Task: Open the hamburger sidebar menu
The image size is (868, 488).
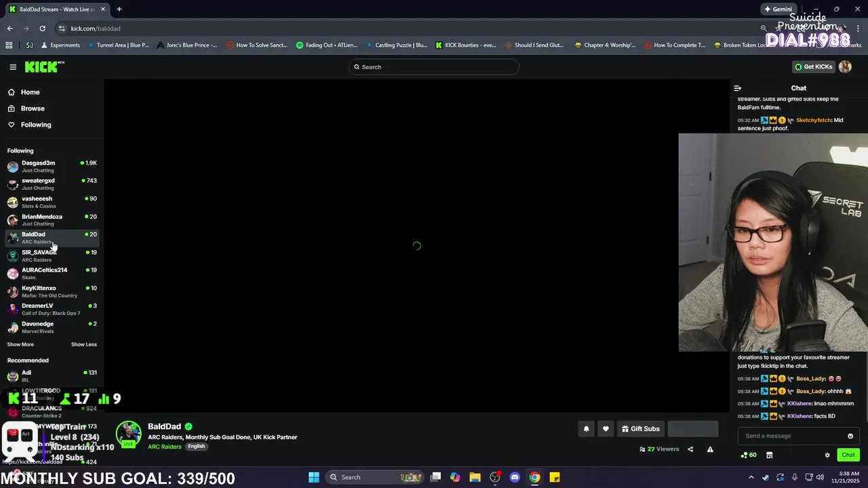Action: click(x=13, y=67)
